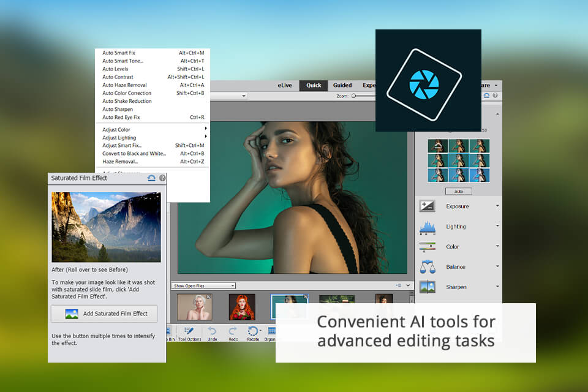Expand the Exposure adjustment section
The width and height of the screenshot is (588, 392).
pyautogui.click(x=497, y=206)
